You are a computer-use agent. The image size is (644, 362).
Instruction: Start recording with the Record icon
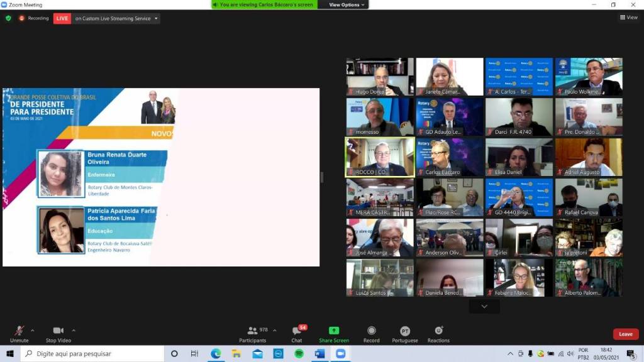click(371, 331)
